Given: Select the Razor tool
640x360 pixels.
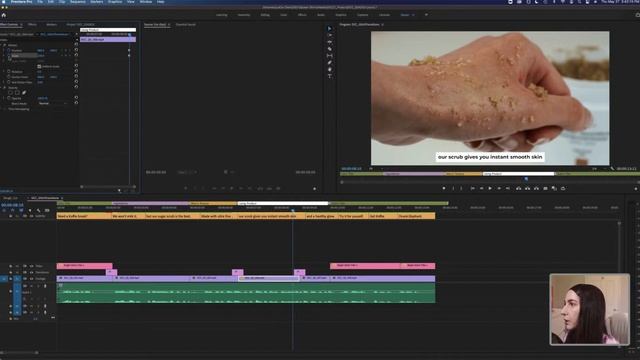Looking at the screenshot, I should coord(329,49).
